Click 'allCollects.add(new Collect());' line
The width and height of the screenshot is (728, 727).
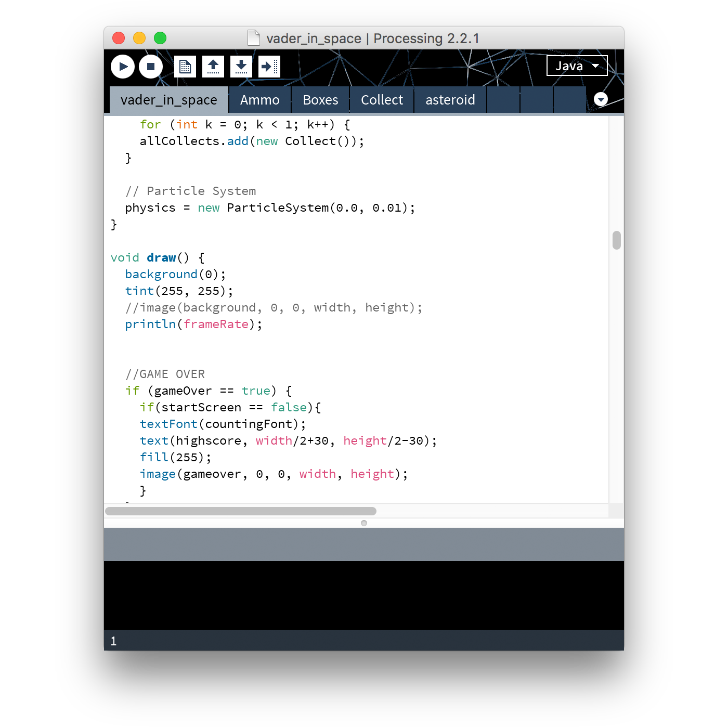click(x=252, y=141)
